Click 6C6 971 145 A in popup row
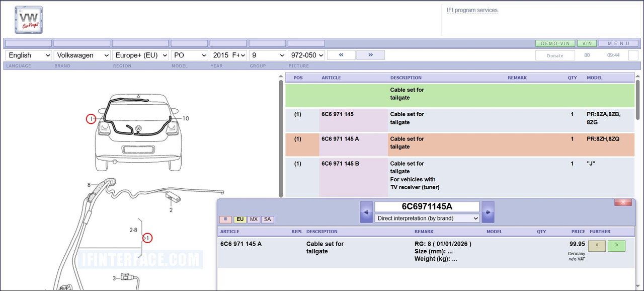 pyautogui.click(x=241, y=244)
